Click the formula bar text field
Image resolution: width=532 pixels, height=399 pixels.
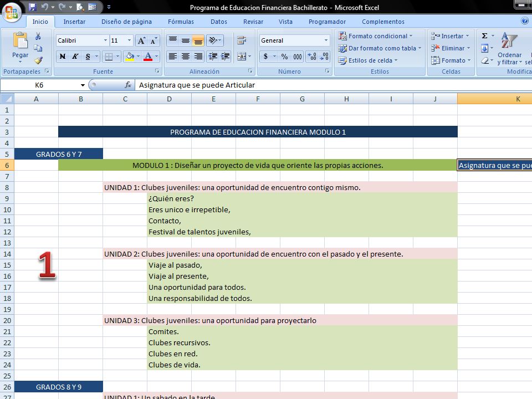(x=333, y=85)
